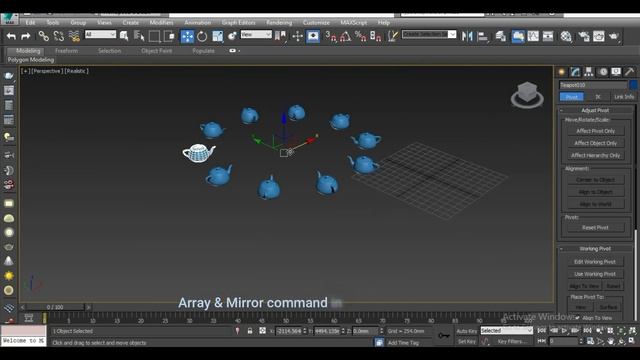Choose Rectangular Selection Region icon
This screenshot has height=360, width=640.
click(x=154, y=36)
